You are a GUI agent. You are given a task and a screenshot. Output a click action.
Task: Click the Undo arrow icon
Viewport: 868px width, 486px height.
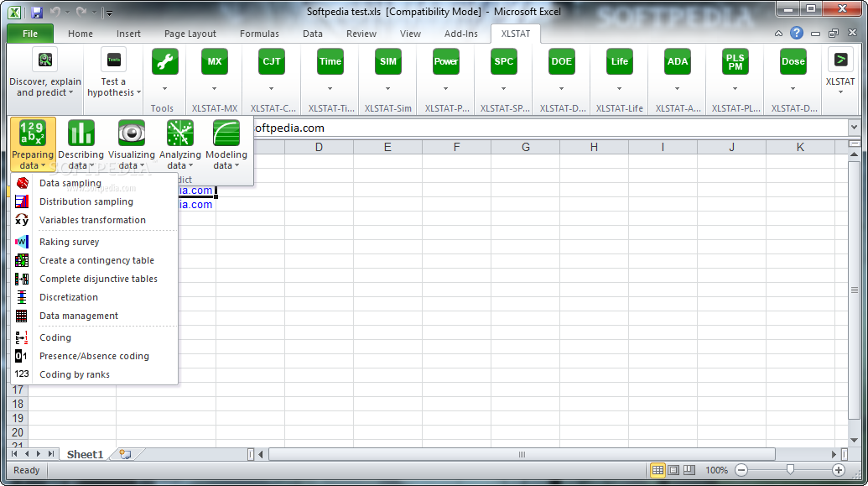[x=55, y=12]
